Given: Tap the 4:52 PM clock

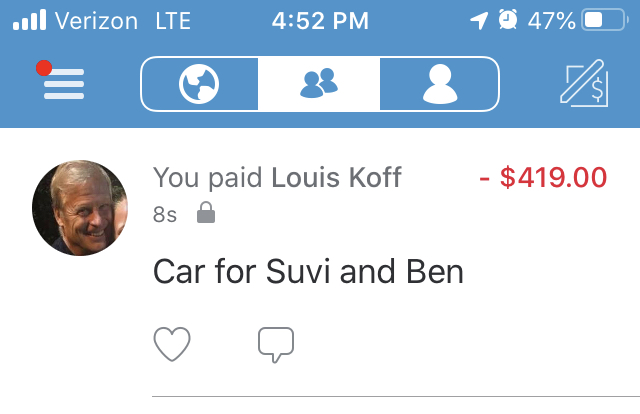Looking at the screenshot, I should coord(319,21).
